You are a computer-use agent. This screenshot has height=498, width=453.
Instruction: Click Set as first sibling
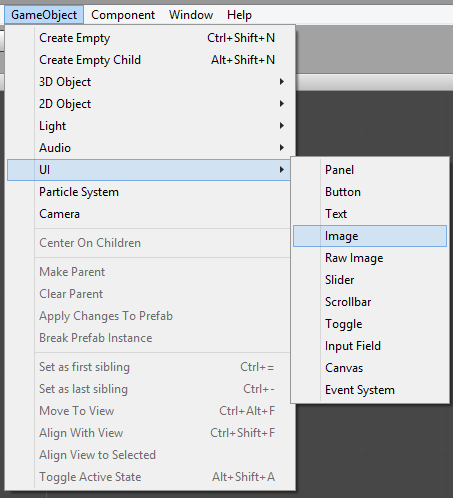pos(149,367)
